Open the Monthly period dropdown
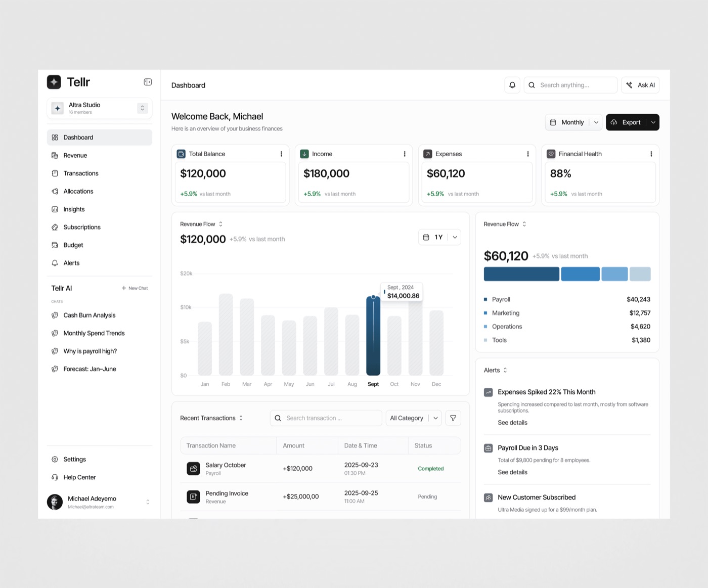 pos(573,122)
